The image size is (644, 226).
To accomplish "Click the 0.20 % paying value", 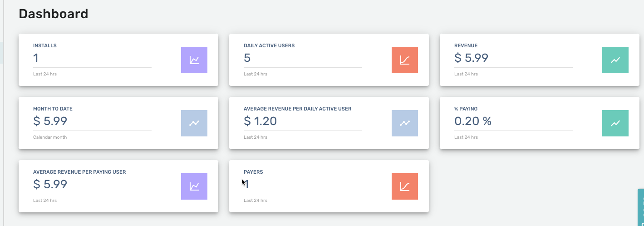I will [x=473, y=121].
